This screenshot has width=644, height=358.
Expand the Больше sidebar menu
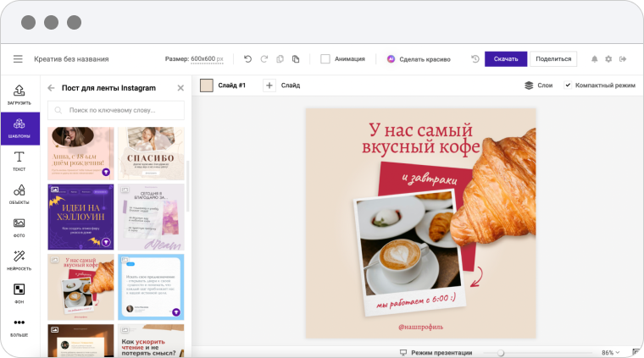click(19, 326)
